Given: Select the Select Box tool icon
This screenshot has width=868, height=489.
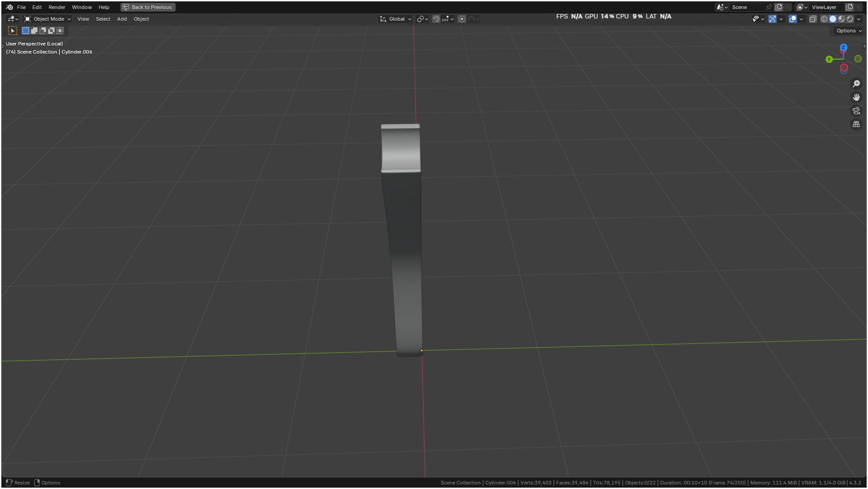Looking at the screenshot, I should [13, 31].
